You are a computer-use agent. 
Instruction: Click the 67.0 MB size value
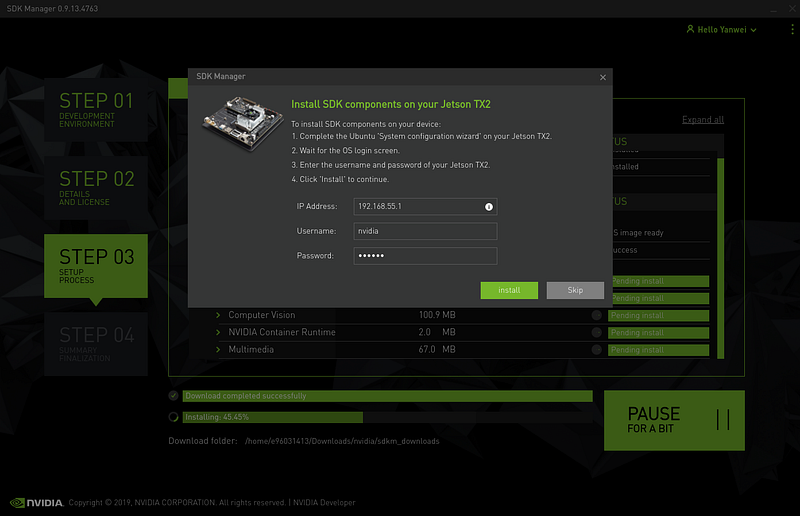click(x=437, y=350)
